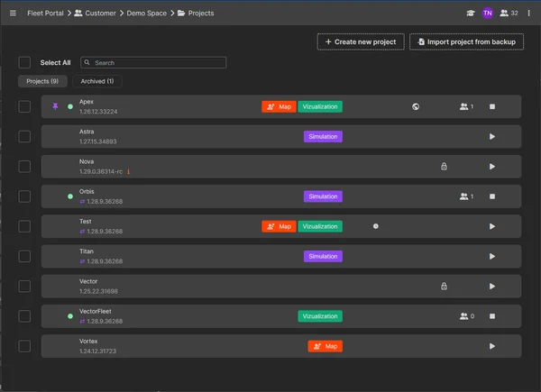
Task: Open the Astra project name
Action: tap(87, 132)
